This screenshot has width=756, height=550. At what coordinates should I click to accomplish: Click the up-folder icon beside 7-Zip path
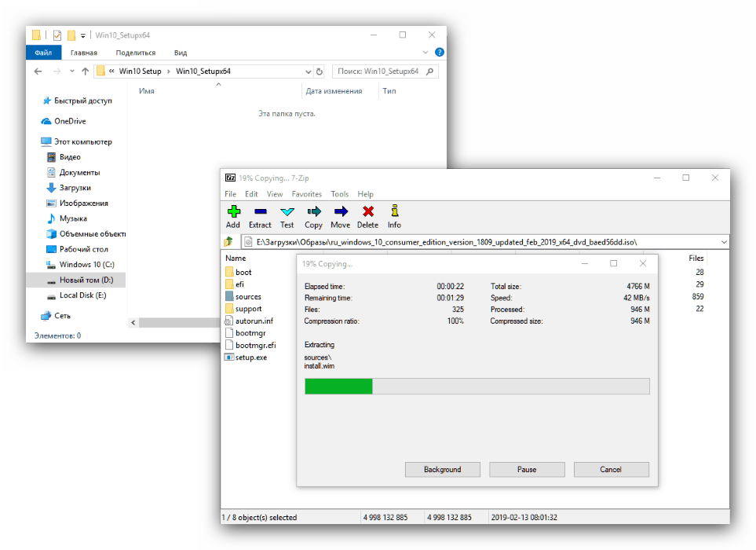click(x=228, y=241)
